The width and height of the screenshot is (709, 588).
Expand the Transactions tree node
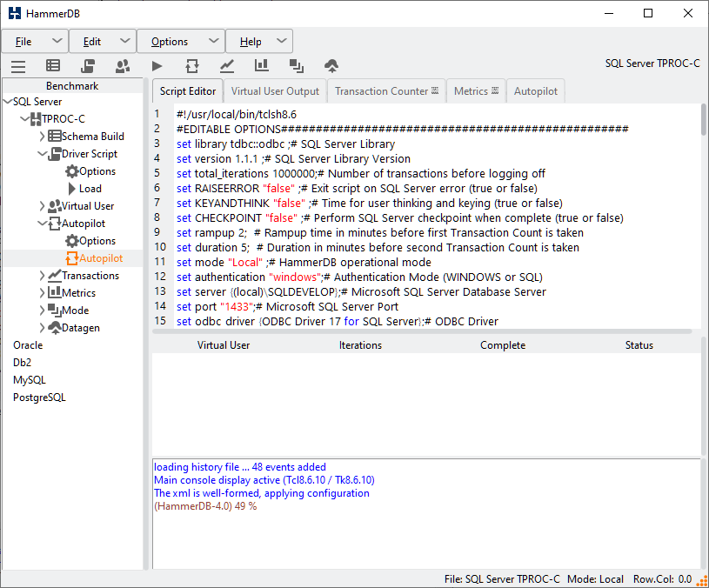[x=42, y=276]
